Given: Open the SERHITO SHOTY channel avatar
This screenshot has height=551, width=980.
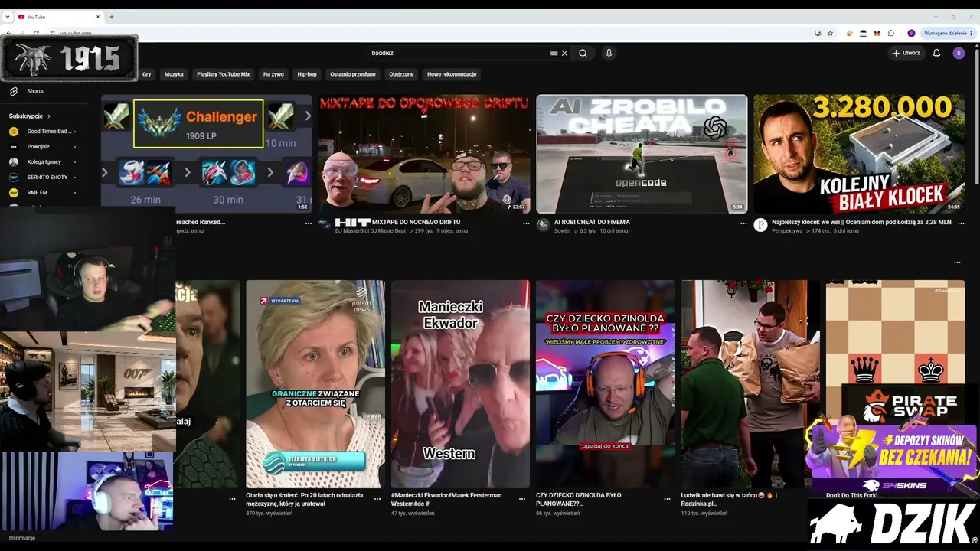Looking at the screenshot, I should pos(13,178).
